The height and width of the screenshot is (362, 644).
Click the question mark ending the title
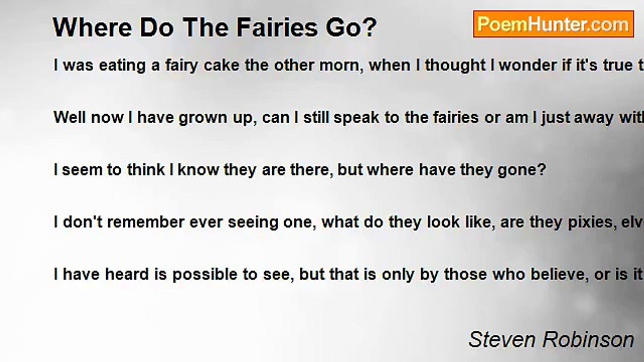371,28
